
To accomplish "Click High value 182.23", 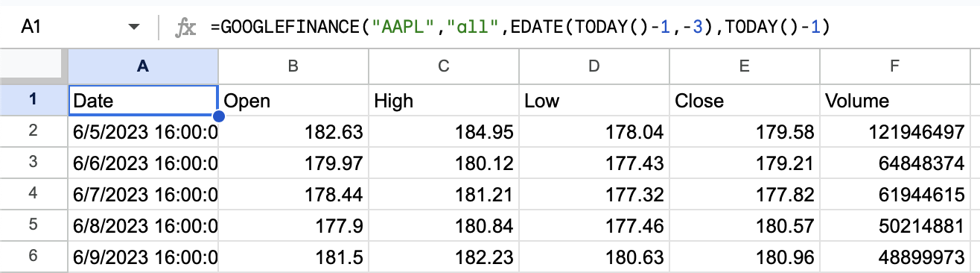I will 444,257.
